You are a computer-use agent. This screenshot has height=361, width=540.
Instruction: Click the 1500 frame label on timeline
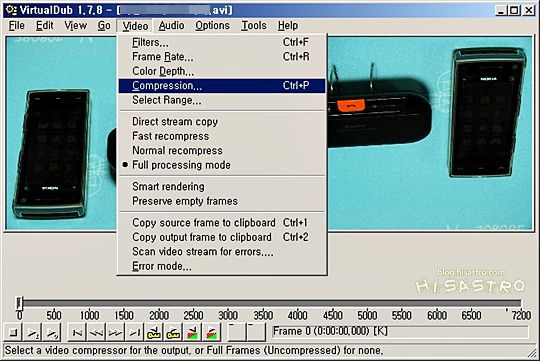tap(124, 315)
